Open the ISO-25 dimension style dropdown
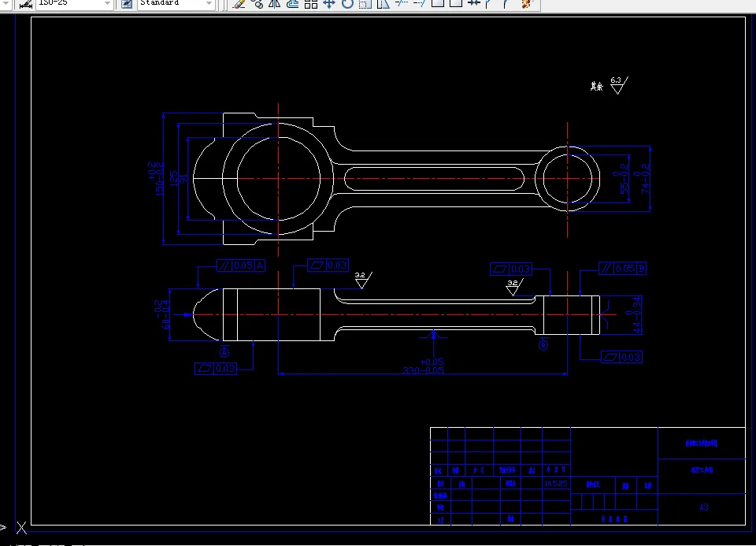756x546 pixels. [x=107, y=3]
